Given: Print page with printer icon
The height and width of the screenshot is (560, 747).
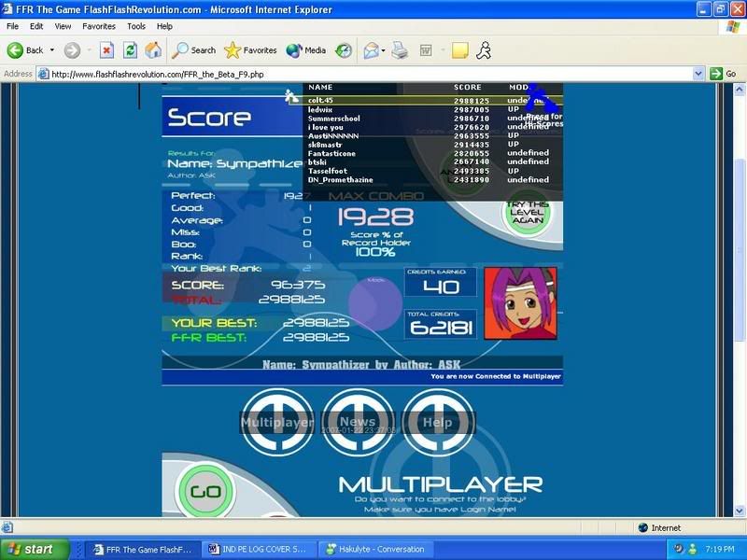Looking at the screenshot, I should [400, 50].
